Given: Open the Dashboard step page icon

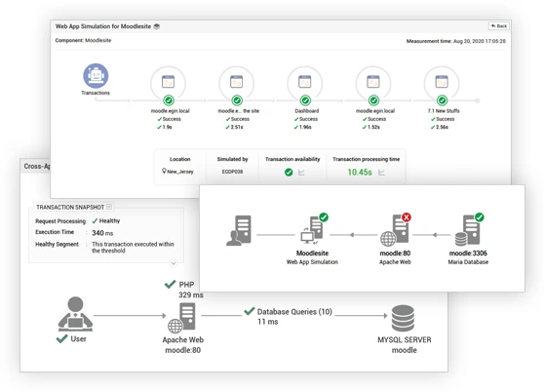Looking at the screenshot, I should point(305,82).
